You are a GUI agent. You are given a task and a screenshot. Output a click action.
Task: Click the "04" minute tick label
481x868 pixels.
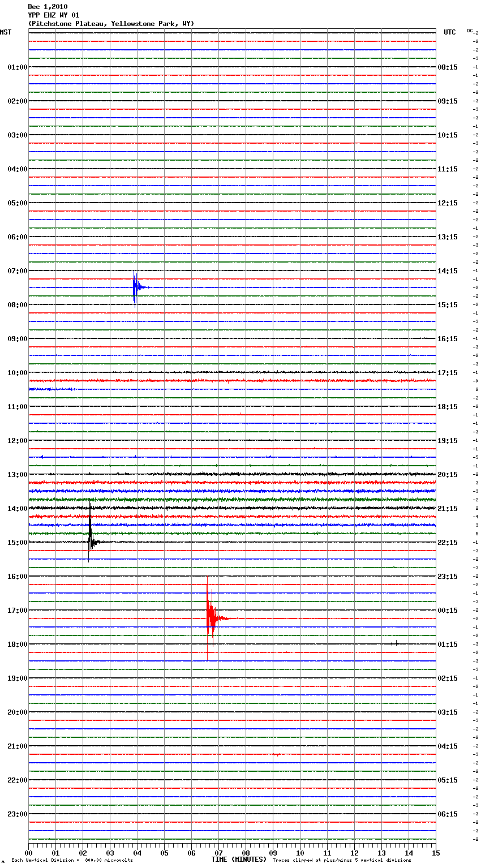[138, 853]
